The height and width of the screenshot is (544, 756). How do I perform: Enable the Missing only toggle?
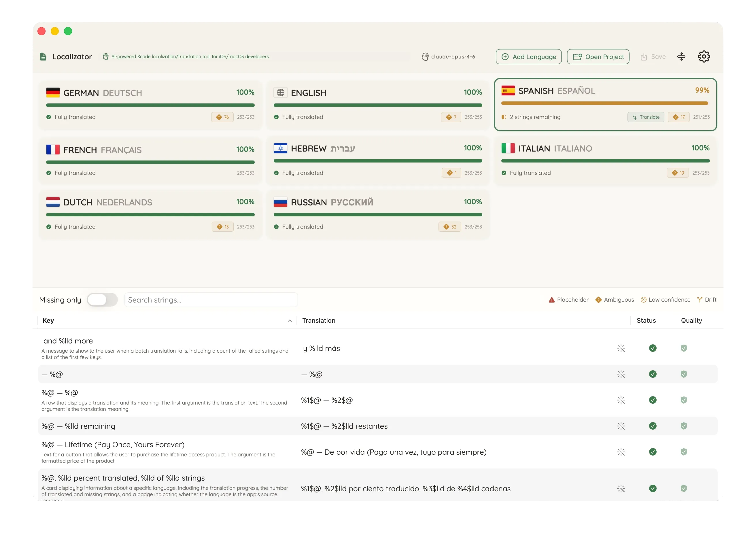click(102, 300)
